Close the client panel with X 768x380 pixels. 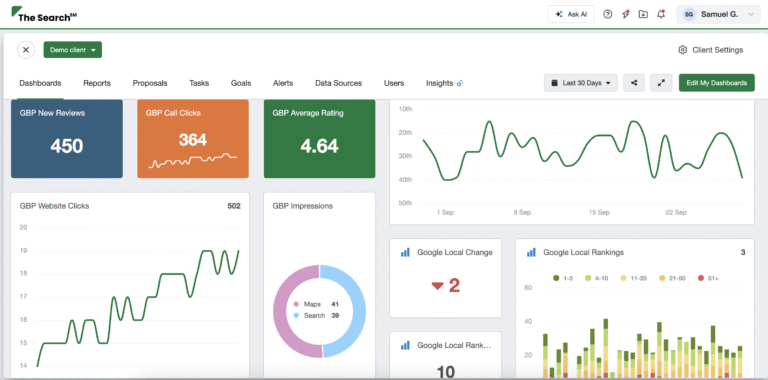pos(26,49)
